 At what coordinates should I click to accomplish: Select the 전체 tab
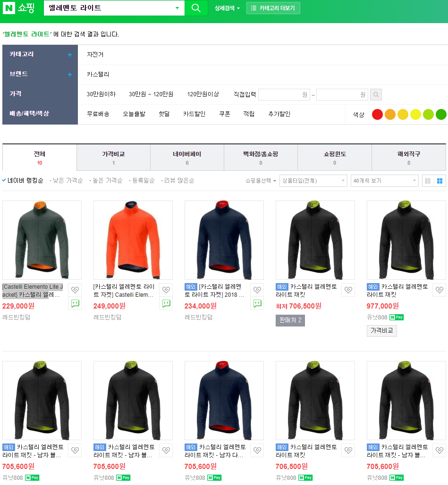pos(40,158)
